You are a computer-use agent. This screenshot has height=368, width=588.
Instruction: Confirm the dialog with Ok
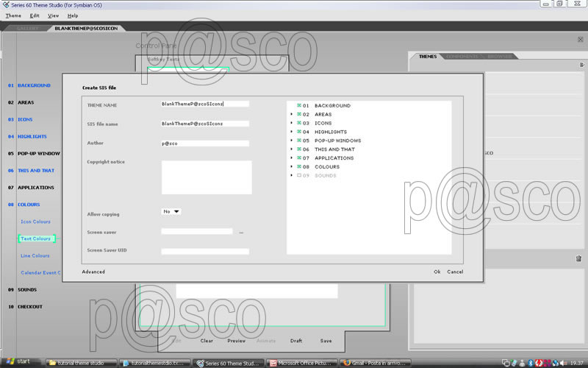pos(437,272)
